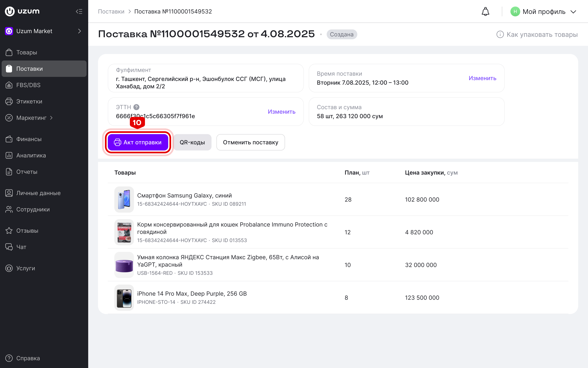The height and width of the screenshot is (368, 588).
Task: Go back via Поставки breadcrumb
Action: pyautogui.click(x=111, y=11)
